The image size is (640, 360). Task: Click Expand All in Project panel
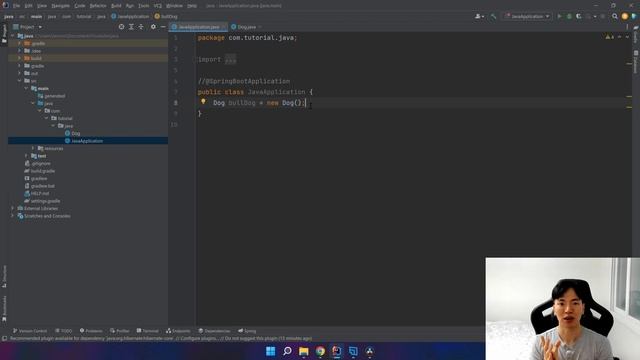click(x=131, y=27)
